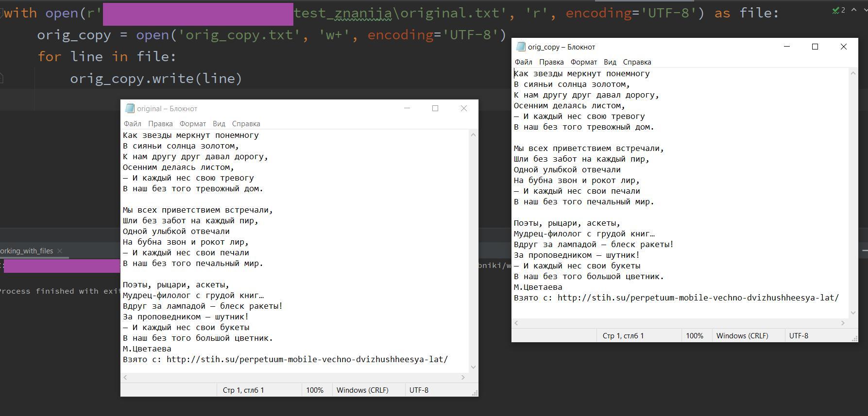
Task: Click Стр 1, стлб 1 status in orig_copy Notepad
Action: [x=623, y=336]
